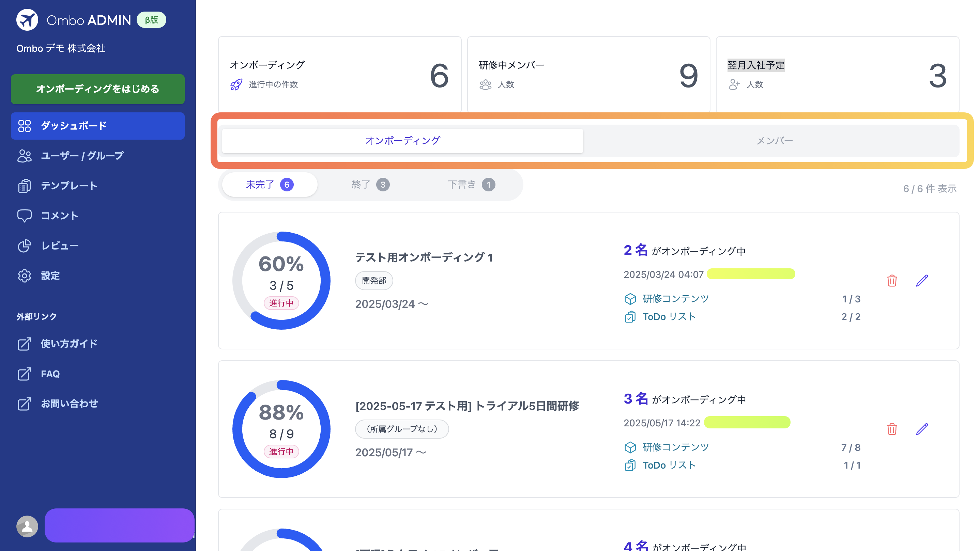This screenshot has height=551, width=980.
Task: Click the add-user icon in 翌月入社予定 card
Action: [x=734, y=84]
